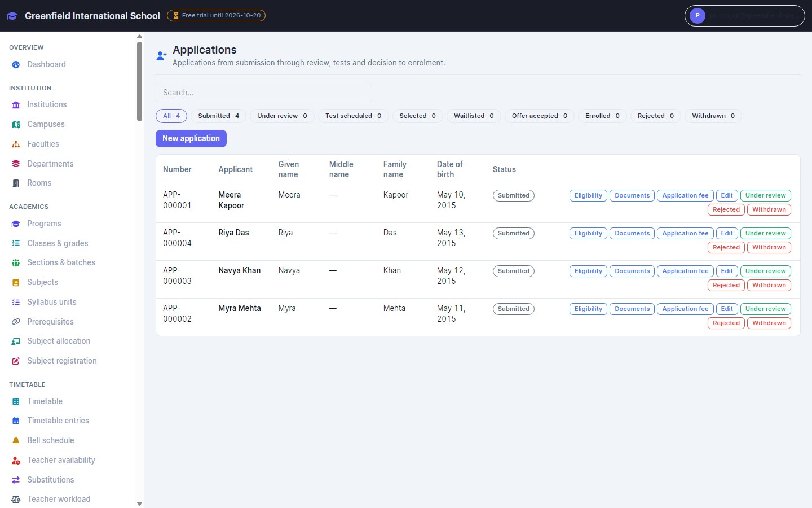Open the Rooms door icon
The image size is (812, 508).
click(16, 183)
